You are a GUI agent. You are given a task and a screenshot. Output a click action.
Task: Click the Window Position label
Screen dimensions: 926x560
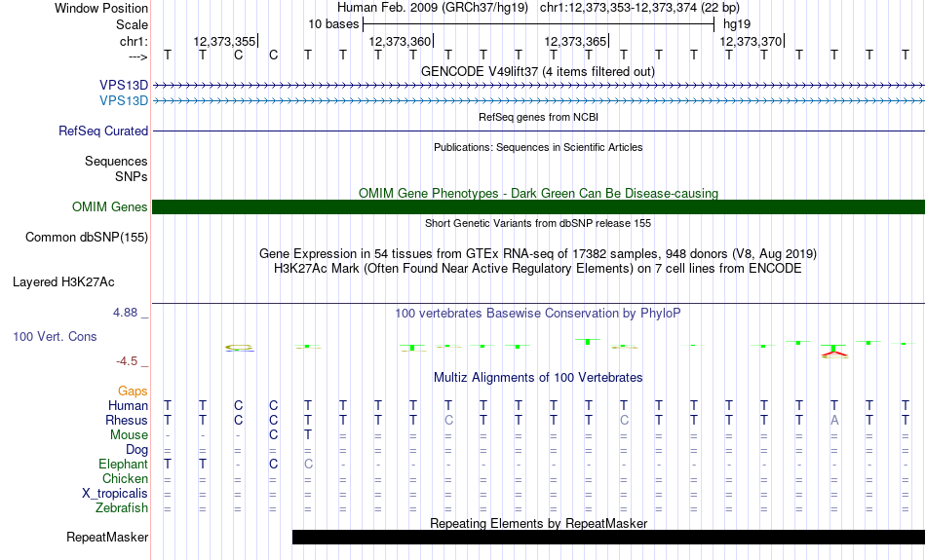[101, 8]
